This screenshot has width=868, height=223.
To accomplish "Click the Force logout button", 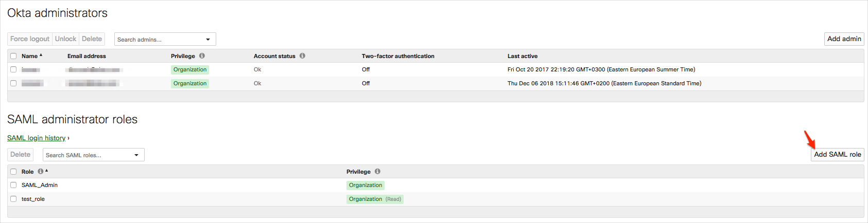I will click(x=30, y=39).
